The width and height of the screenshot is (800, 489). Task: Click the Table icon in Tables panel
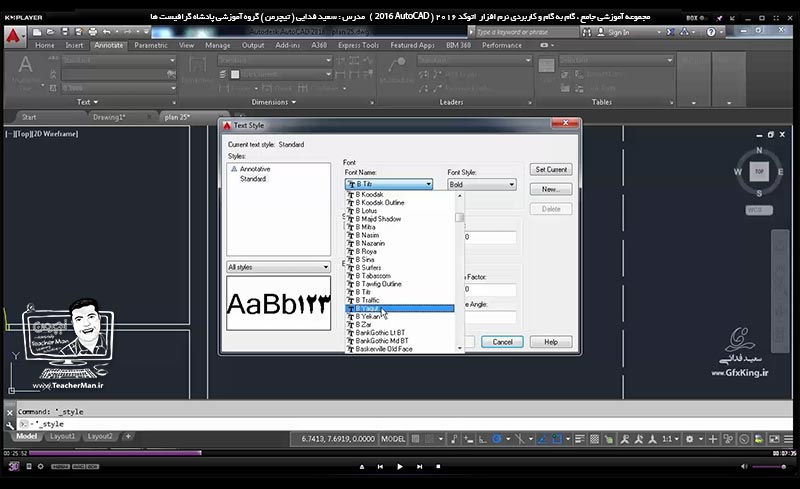tap(546, 65)
